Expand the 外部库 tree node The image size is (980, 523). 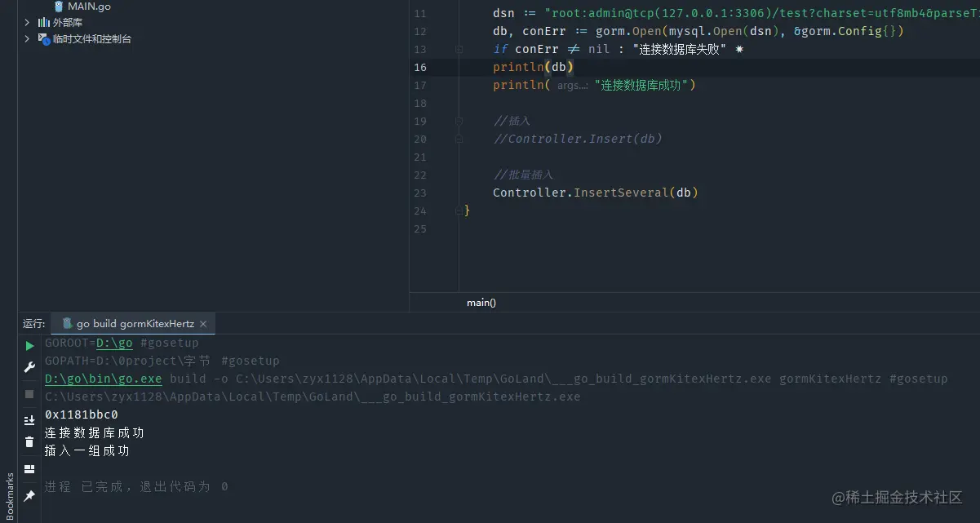coord(27,22)
